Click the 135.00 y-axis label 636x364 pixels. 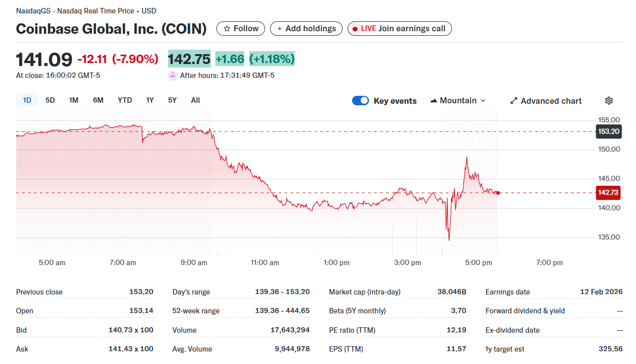tap(609, 237)
